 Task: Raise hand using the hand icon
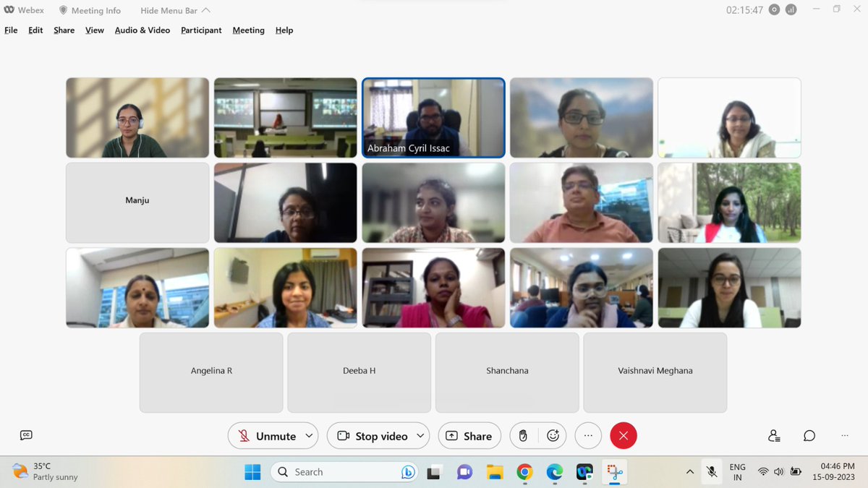(523, 436)
